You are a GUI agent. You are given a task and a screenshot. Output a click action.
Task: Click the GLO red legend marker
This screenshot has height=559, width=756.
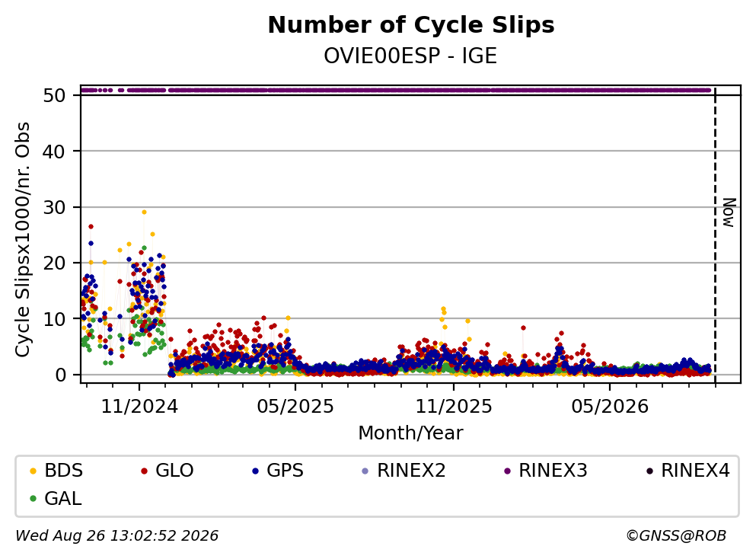tap(144, 471)
